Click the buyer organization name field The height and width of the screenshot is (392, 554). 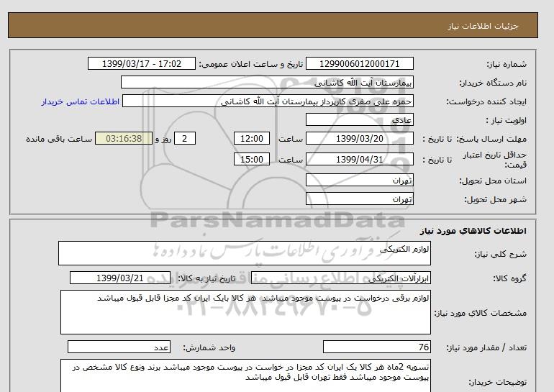267,82
